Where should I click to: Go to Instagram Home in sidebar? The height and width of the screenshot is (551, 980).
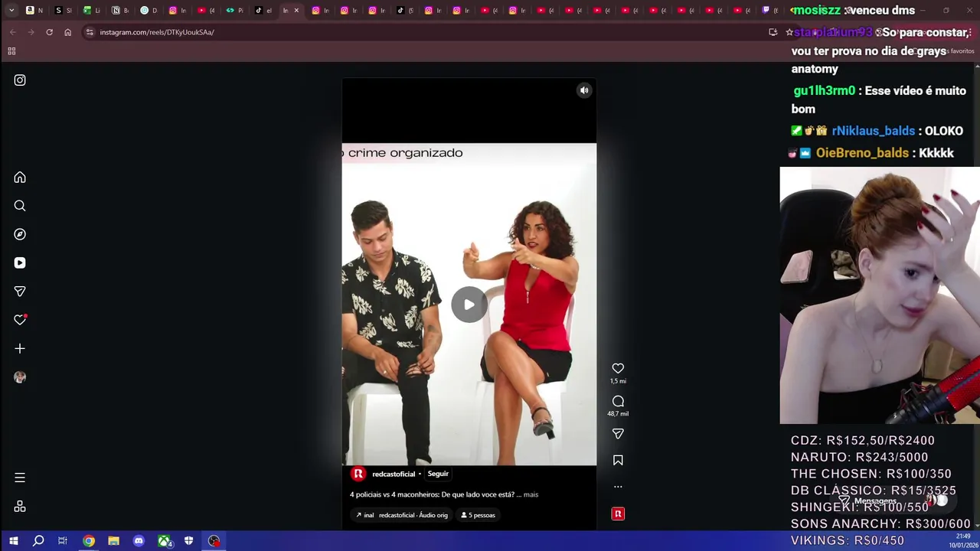tap(20, 178)
